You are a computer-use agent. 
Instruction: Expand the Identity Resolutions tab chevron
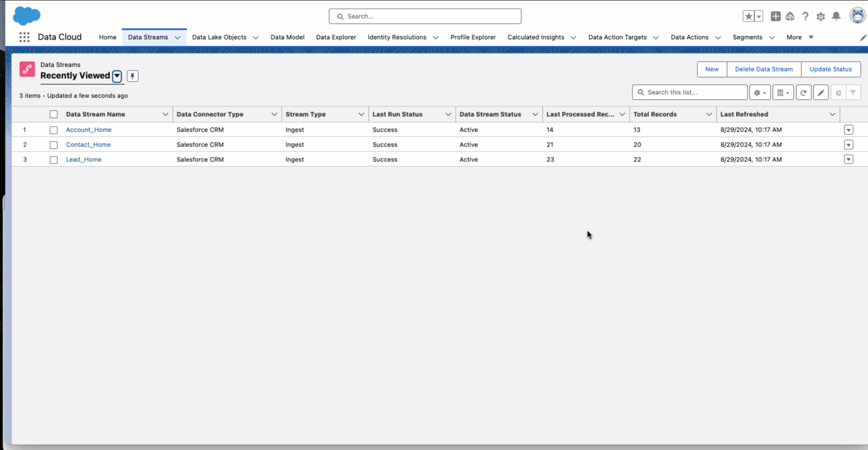[435, 37]
